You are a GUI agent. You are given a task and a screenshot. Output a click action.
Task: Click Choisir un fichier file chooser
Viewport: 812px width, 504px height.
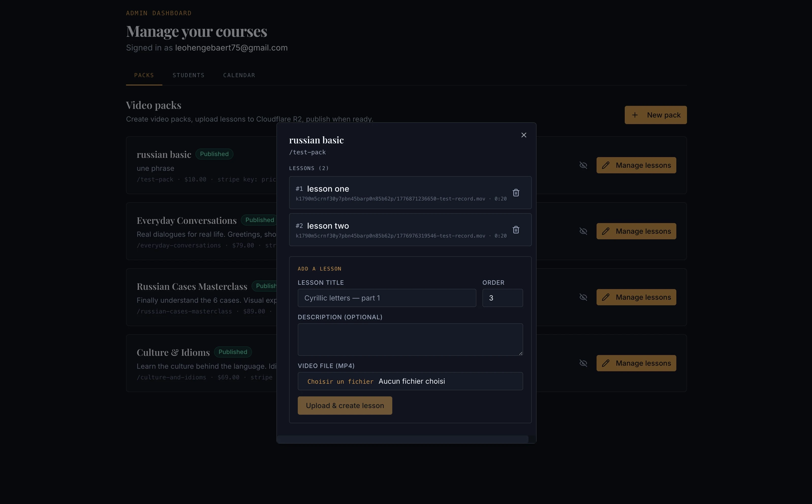[x=340, y=381]
